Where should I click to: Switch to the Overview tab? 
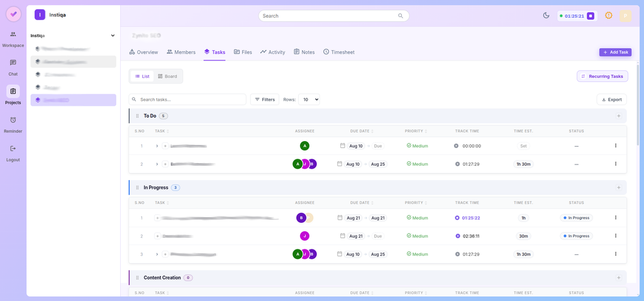tap(143, 52)
